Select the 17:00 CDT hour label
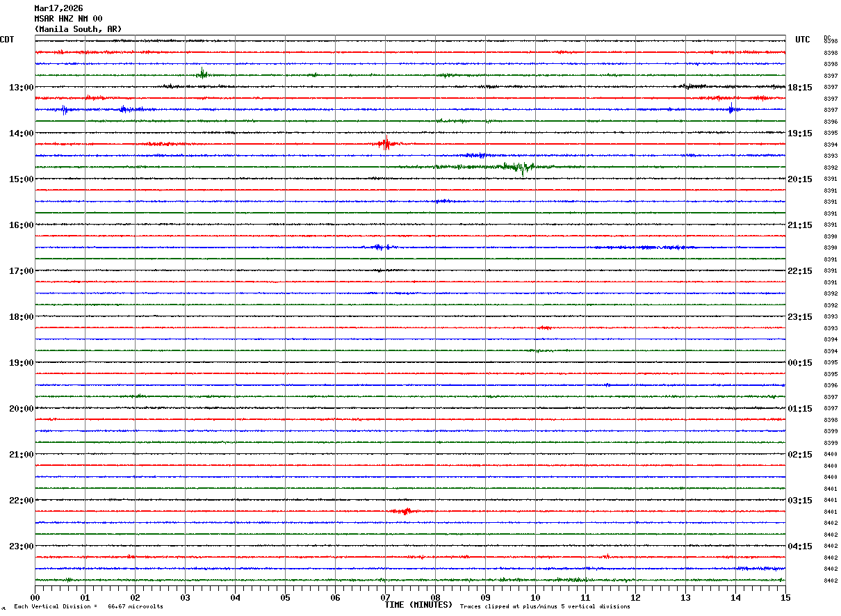 click(21, 271)
